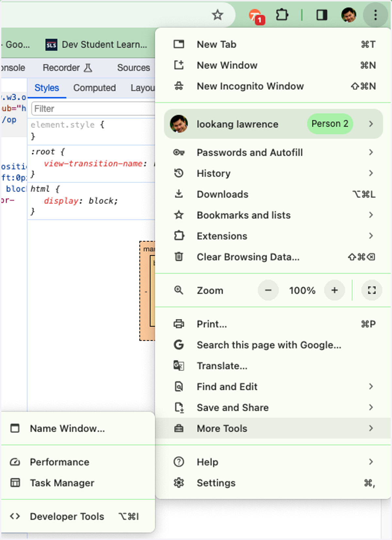This screenshot has width=392, height=540.
Task: Choose Downloads from the menu
Action: click(x=273, y=194)
